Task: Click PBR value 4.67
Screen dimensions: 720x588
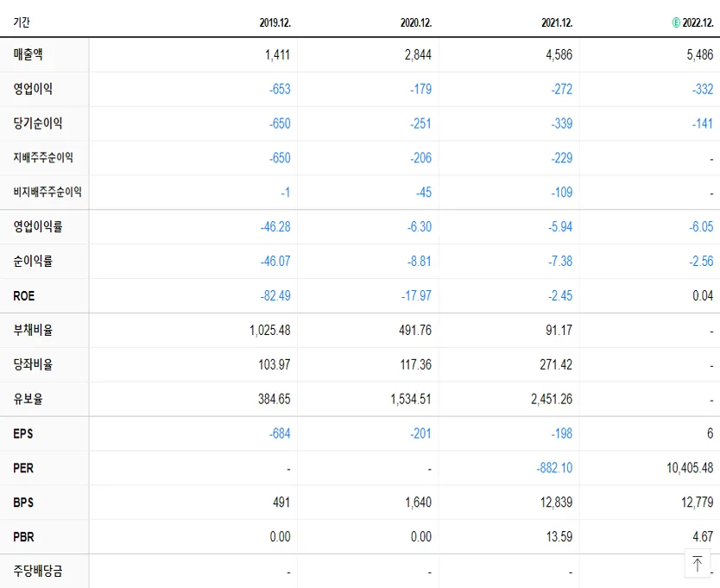Action: [703, 537]
